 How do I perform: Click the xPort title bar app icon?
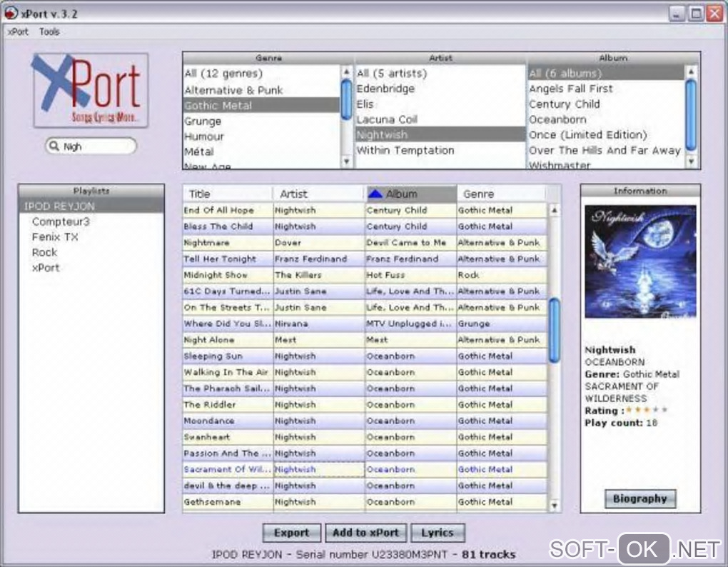pos(11,13)
